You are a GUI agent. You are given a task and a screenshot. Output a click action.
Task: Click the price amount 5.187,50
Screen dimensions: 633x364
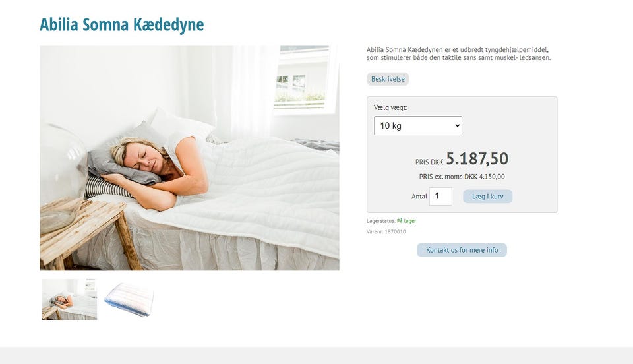[x=477, y=158]
